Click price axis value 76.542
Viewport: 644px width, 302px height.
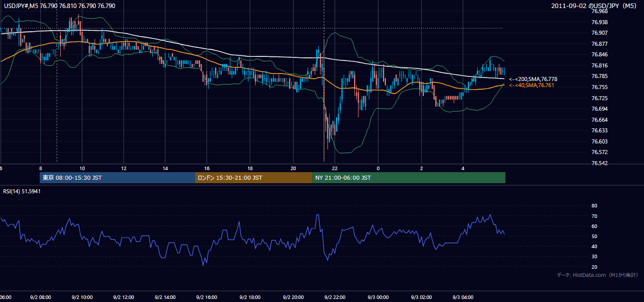click(x=599, y=163)
